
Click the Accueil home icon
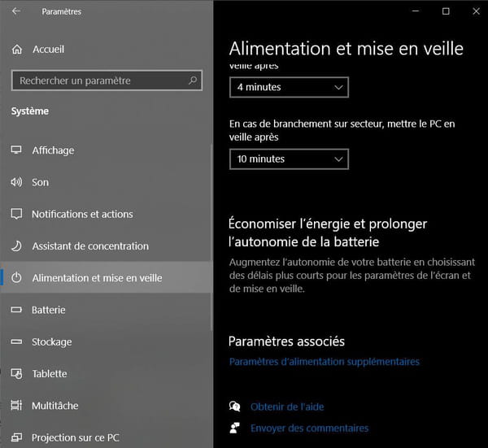coord(17,49)
